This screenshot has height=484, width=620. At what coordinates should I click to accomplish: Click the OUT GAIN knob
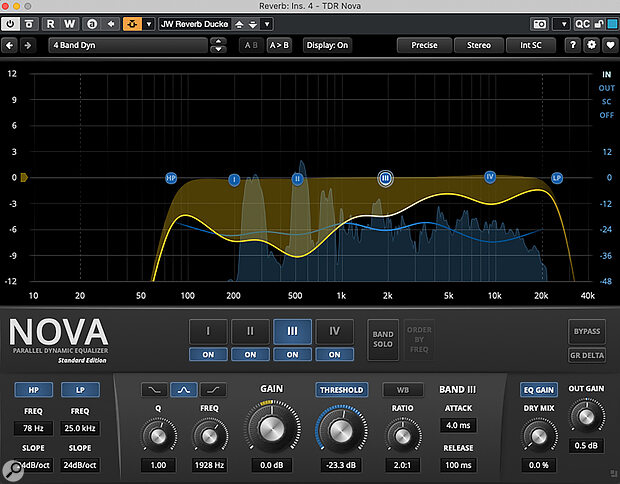586,416
